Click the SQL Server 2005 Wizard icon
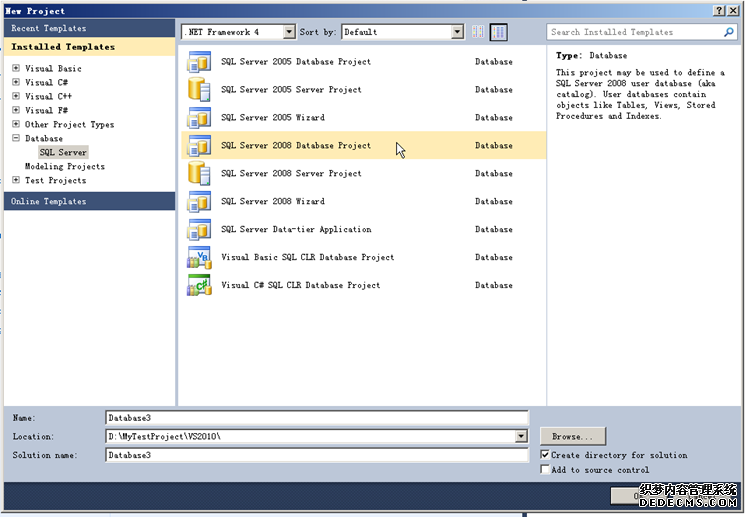This screenshot has height=517, width=748. point(199,118)
